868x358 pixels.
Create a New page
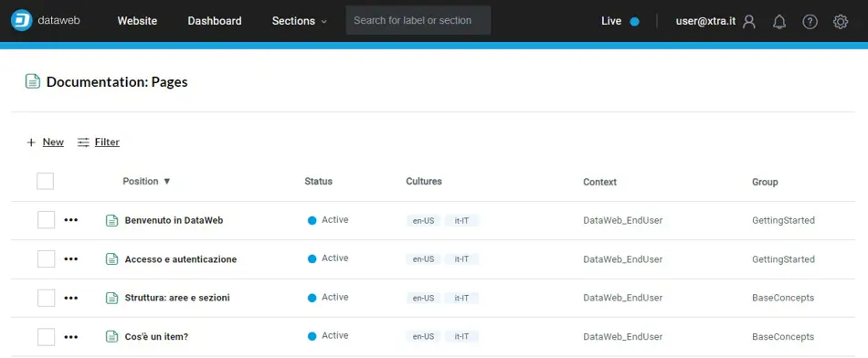[x=53, y=142]
